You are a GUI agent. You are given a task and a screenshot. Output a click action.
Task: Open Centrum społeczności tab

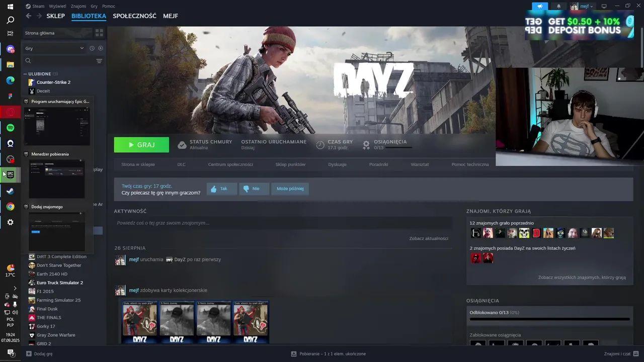[230, 164]
